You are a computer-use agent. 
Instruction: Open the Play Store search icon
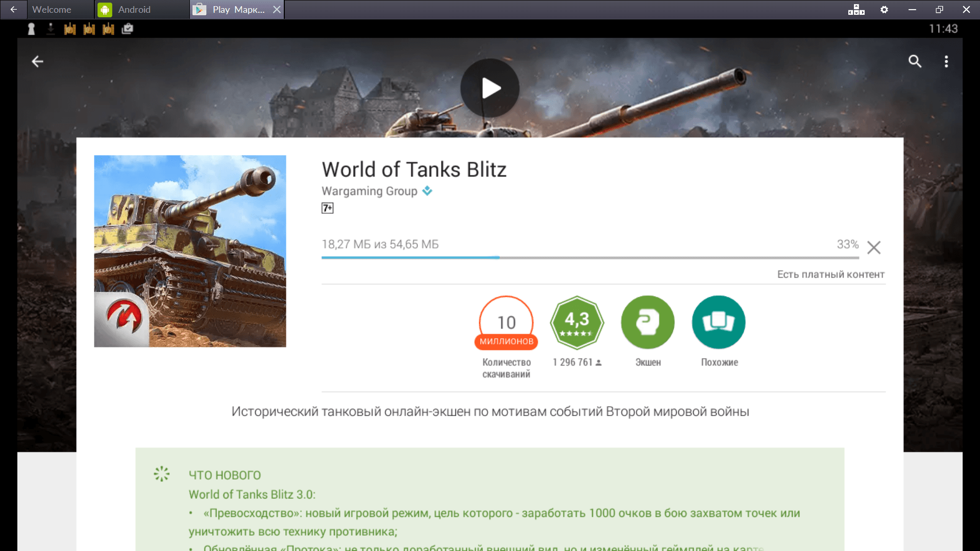915,62
